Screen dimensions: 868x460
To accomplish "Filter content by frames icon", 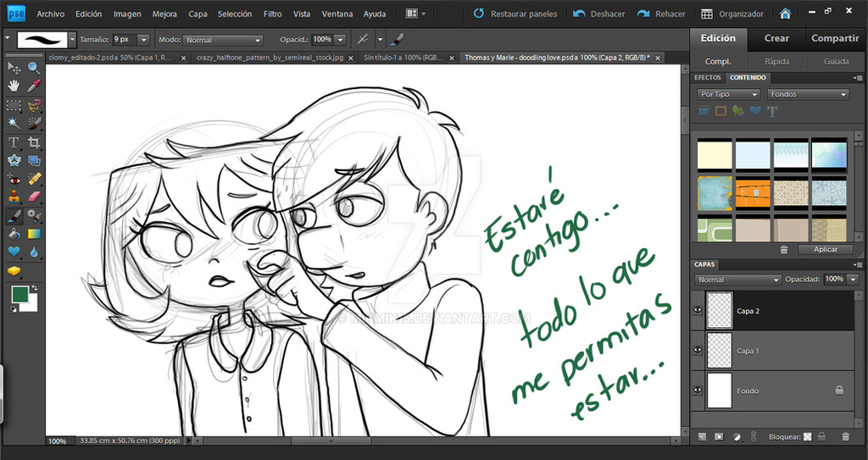I will [x=721, y=111].
